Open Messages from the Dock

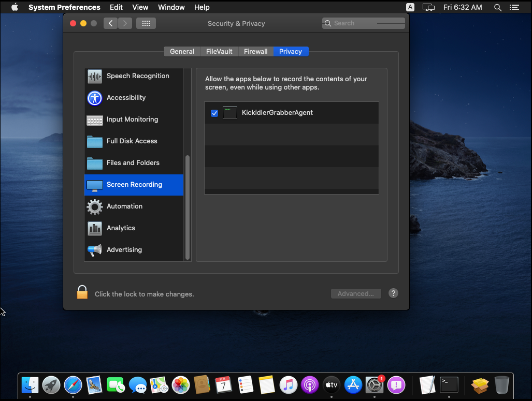(137, 385)
